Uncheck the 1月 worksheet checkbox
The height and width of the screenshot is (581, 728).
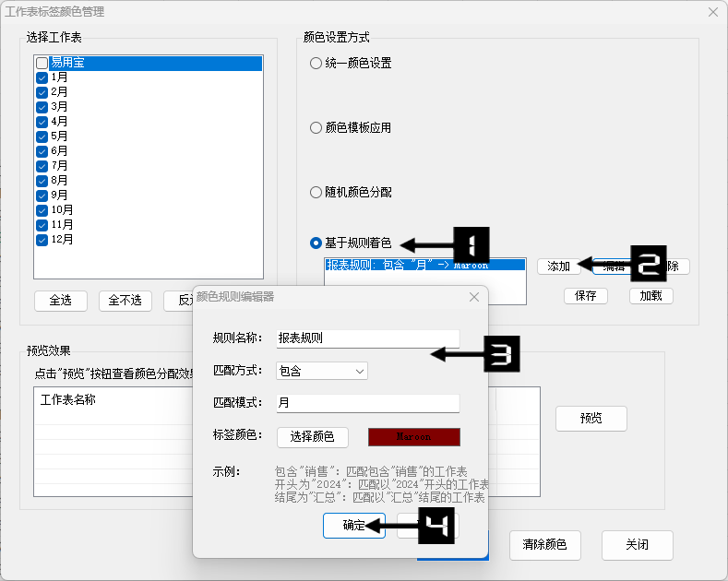[x=42, y=78]
